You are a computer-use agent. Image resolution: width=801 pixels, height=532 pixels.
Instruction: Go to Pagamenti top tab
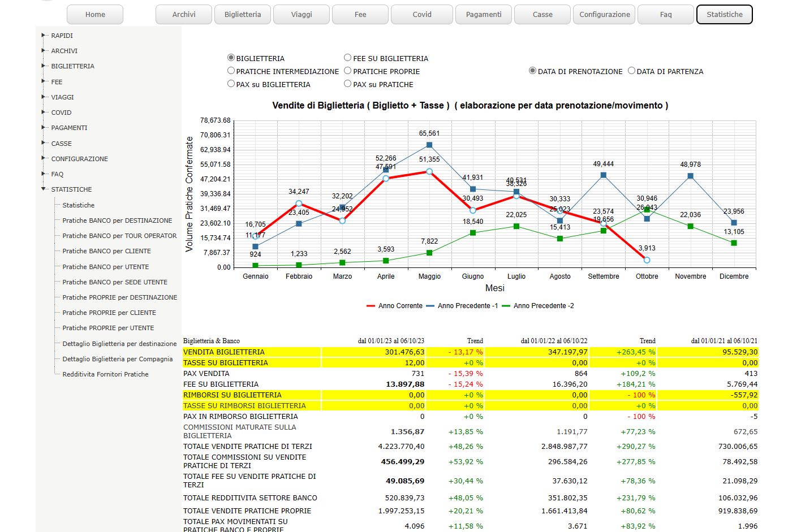tap(484, 14)
